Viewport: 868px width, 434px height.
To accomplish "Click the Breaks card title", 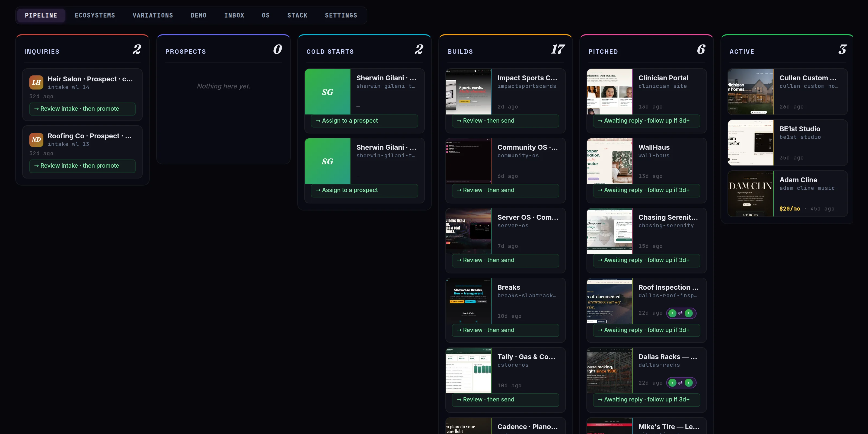I will tap(509, 288).
